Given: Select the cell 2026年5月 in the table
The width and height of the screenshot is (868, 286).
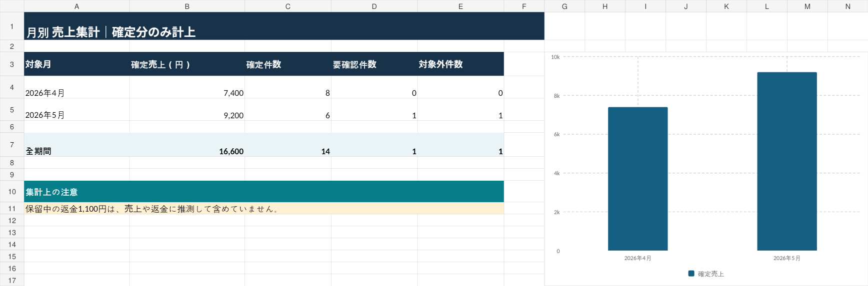Looking at the screenshot, I should pos(76,110).
